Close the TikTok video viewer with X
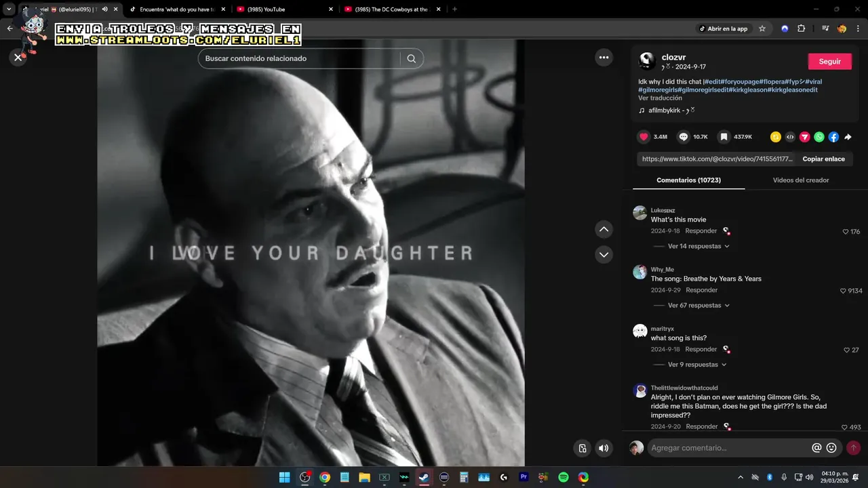 [x=18, y=58]
